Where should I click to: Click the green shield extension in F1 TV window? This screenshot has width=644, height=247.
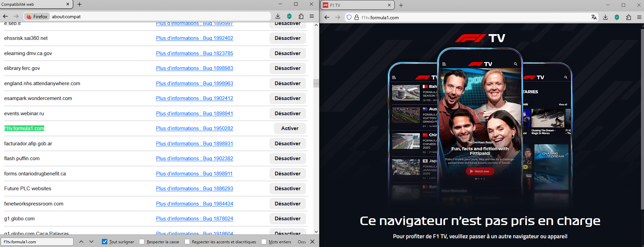tap(617, 17)
